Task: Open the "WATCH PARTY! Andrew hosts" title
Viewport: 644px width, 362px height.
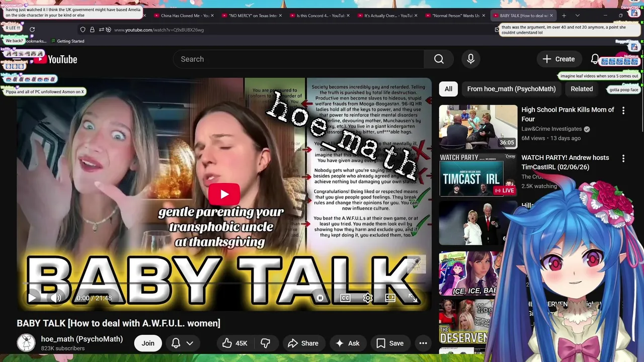Action: tap(565, 162)
